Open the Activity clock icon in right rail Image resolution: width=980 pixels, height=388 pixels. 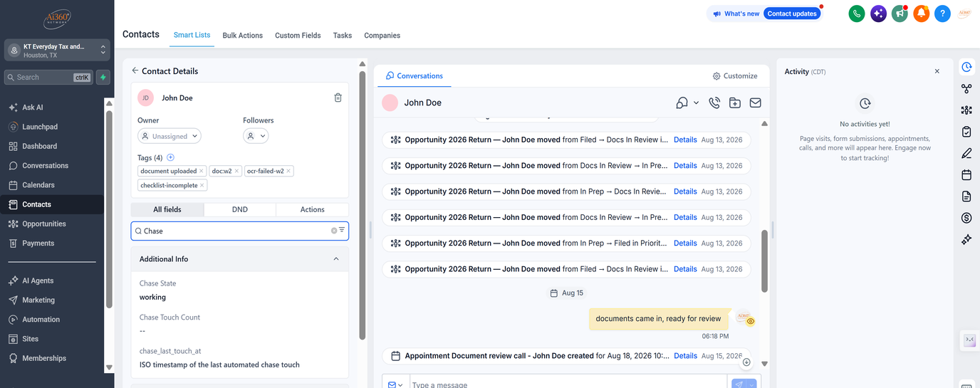point(966,67)
